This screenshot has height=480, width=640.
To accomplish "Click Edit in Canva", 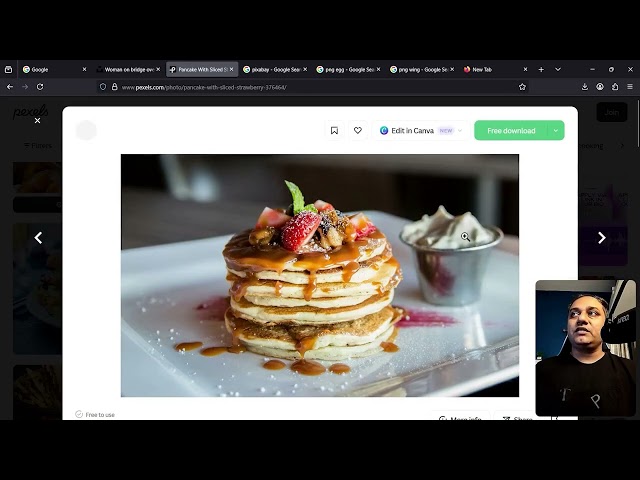I will click(420, 131).
